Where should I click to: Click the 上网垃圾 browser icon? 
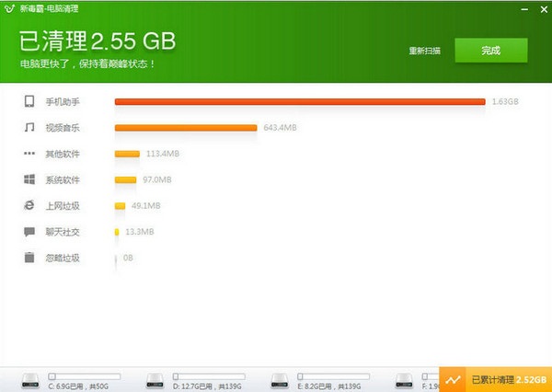[x=29, y=205]
